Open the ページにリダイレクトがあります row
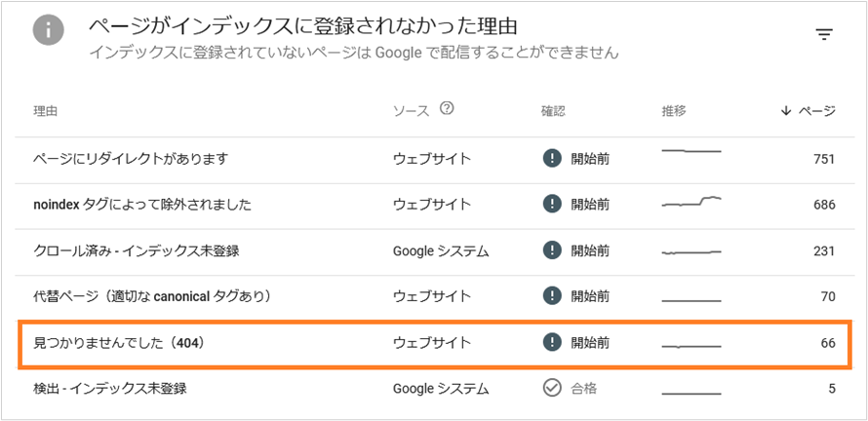Viewport: 868px width, 421px height. (131, 159)
